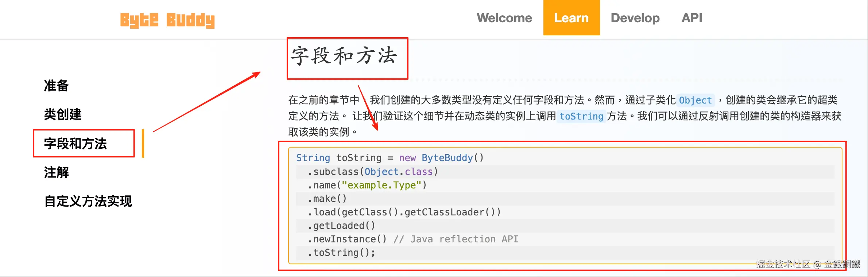Click the 掘金技术社区 watermark text
The image size is (868, 277).
(783, 264)
